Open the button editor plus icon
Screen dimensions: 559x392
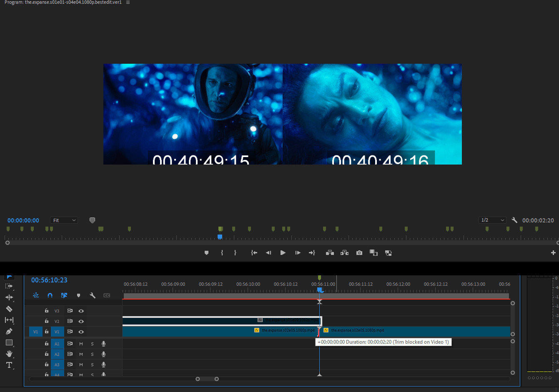[553, 253]
